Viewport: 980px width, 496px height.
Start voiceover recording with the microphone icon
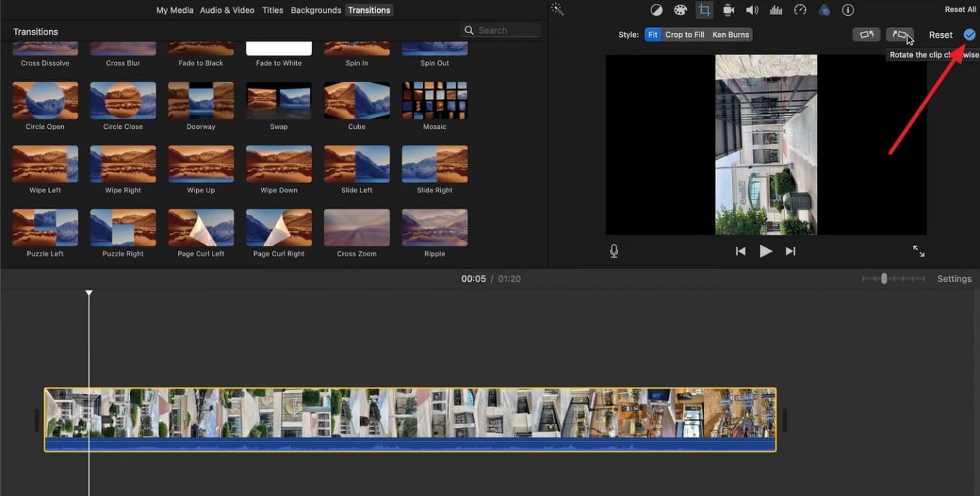(614, 250)
